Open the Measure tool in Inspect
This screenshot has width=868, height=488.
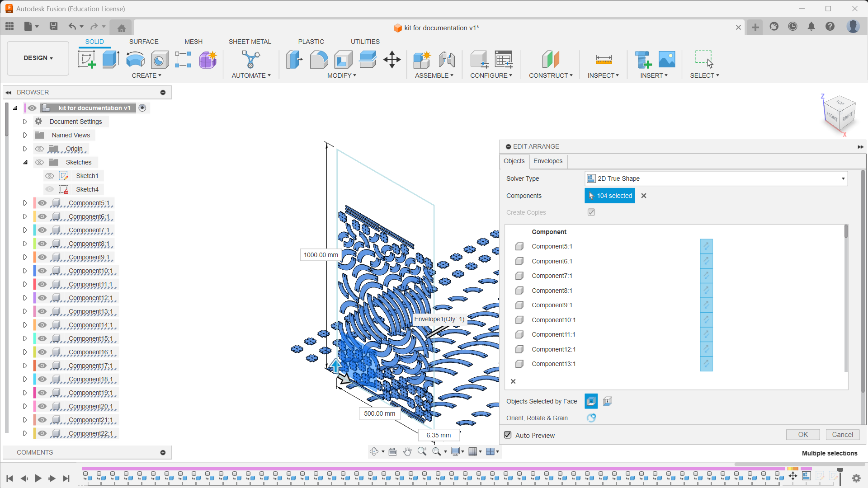(x=604, y=59)
